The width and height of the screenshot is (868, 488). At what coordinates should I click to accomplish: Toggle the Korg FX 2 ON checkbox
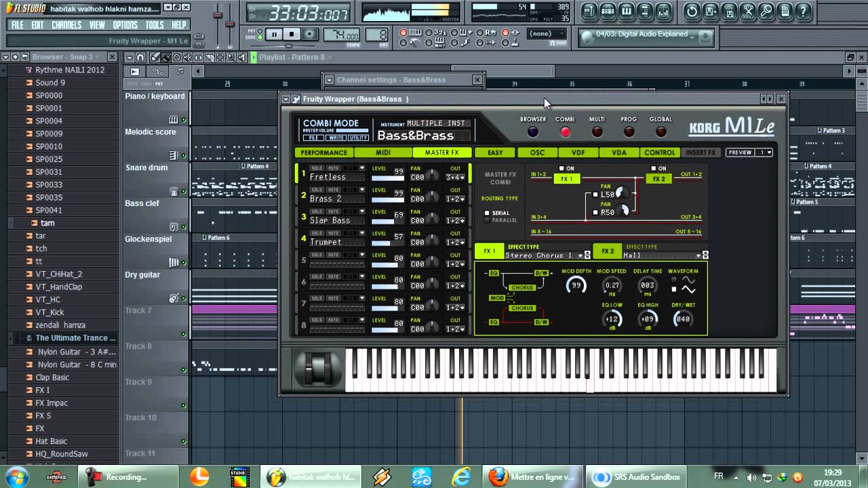point(654,169)
